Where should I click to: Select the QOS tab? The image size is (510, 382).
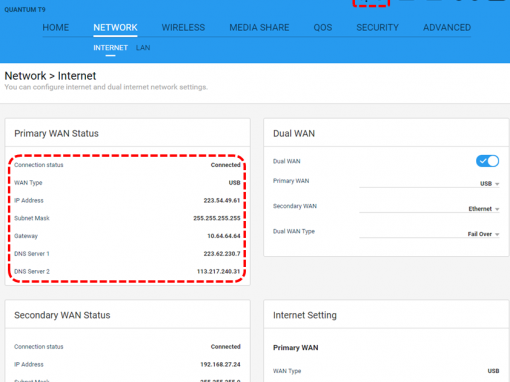click(x=323, y=27)
